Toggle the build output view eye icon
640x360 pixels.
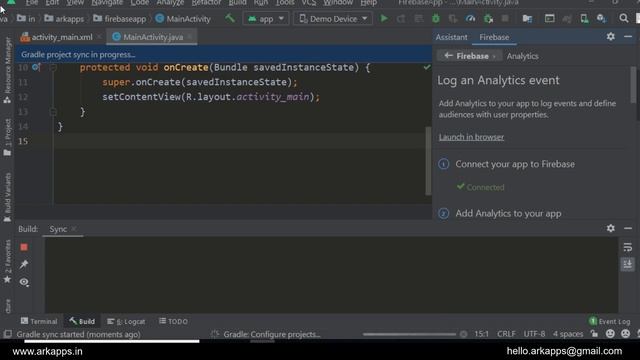point(24,282)
